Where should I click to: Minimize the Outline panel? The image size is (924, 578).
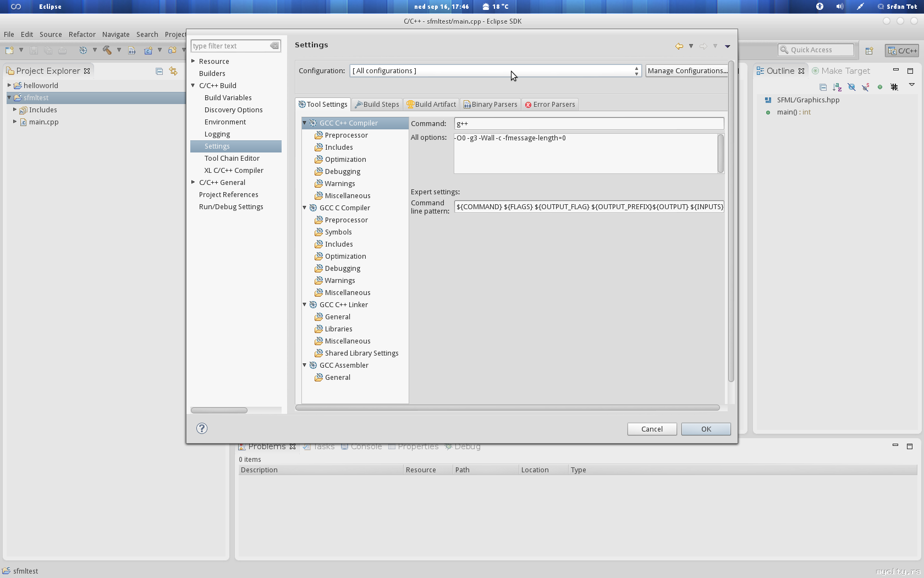click(896, 70)
